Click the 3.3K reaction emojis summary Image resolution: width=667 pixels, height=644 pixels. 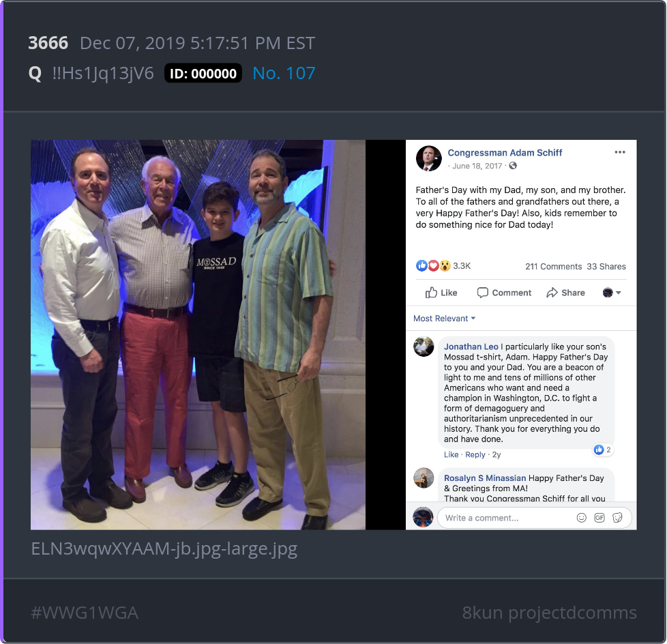click(x=443, y=266)
